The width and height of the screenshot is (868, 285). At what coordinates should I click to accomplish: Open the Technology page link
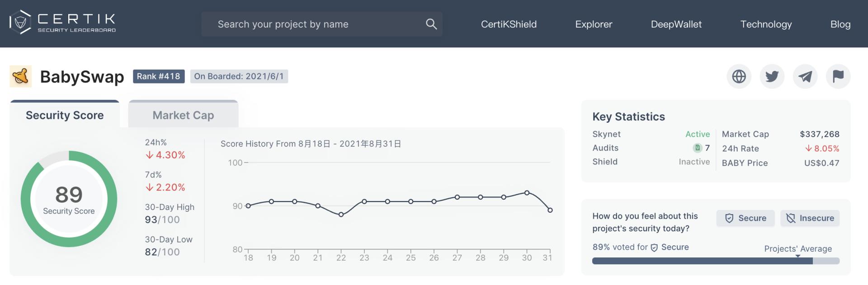(x=766, y=24)
